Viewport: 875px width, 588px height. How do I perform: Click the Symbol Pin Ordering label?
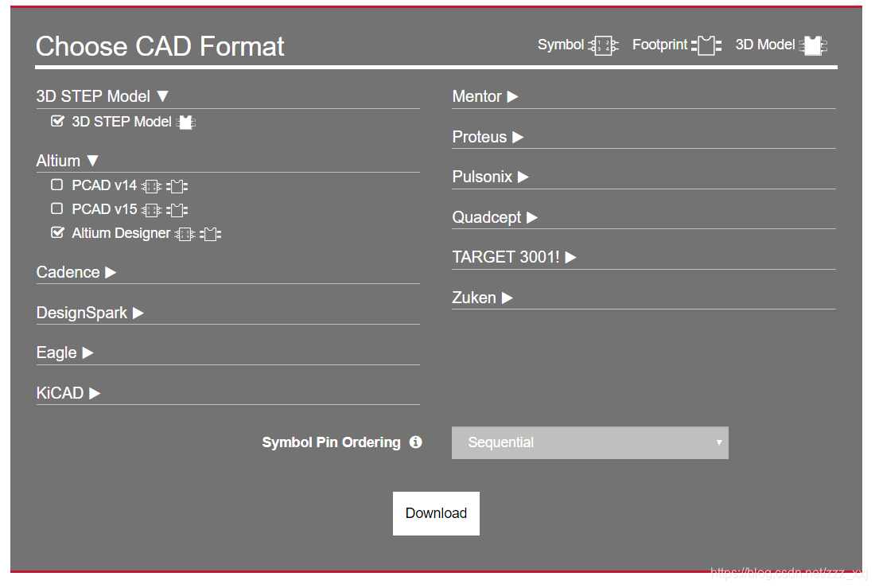click(x=332, y=442)
